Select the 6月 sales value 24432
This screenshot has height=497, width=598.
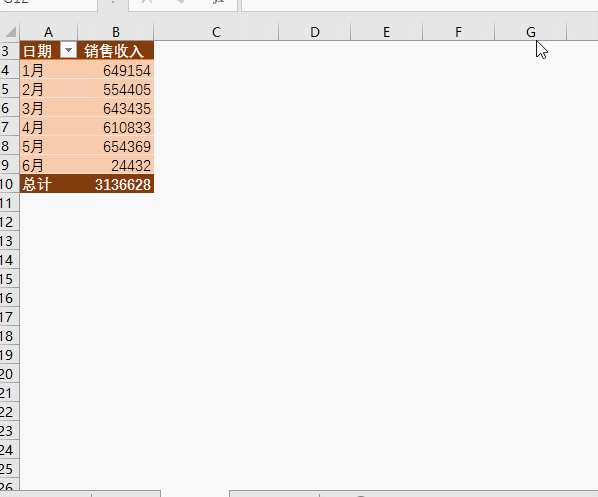pyautogui.click(x=116, y=165)
